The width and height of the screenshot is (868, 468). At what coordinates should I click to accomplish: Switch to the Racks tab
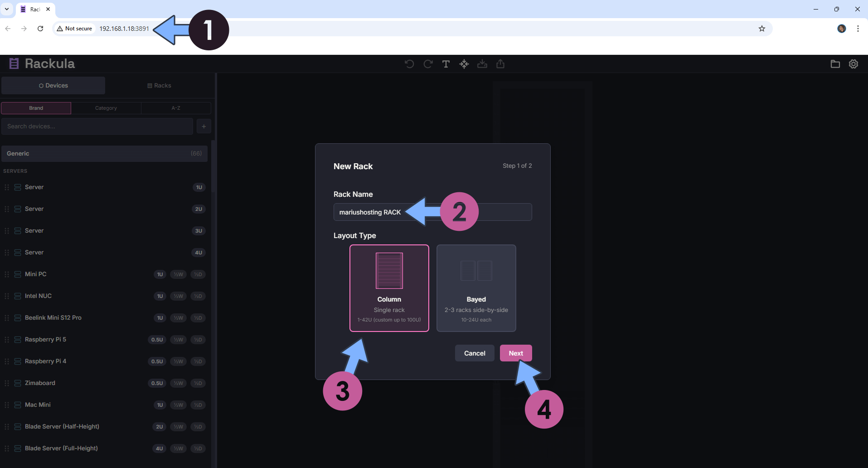tap(159, 85)
